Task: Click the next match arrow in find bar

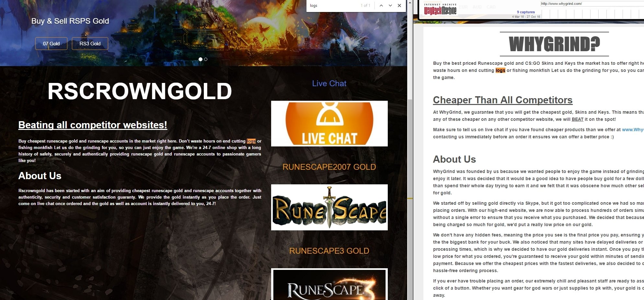Action: tap(390, 6)
